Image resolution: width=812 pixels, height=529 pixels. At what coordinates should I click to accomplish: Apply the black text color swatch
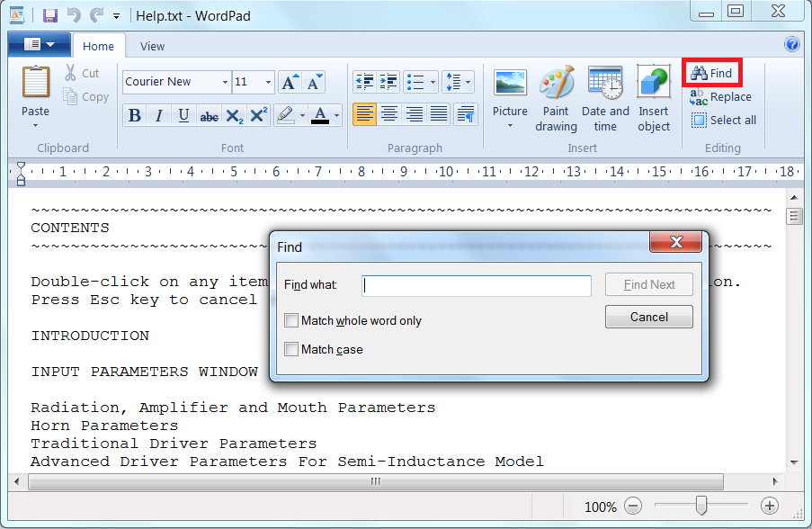pos(320,115)
